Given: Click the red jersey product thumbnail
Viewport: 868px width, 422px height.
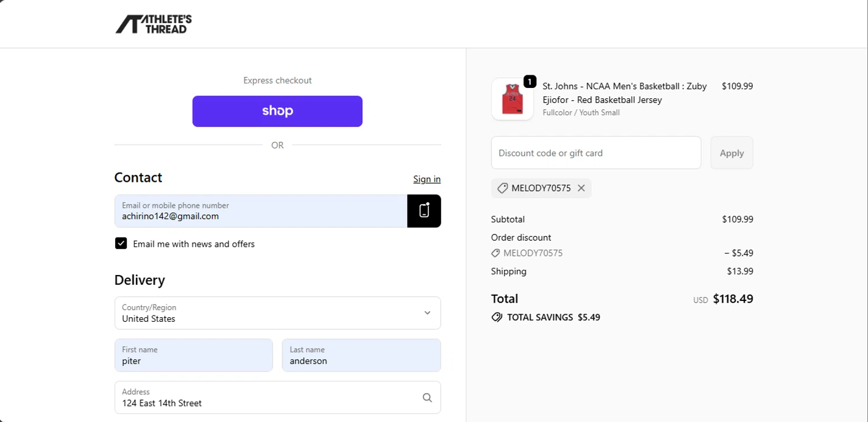Looking at the screenshot, I should (x=512, y=100).
